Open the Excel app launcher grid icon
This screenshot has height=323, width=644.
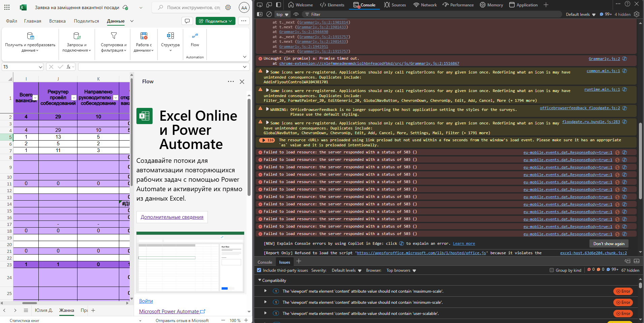(x=7, y=7)
